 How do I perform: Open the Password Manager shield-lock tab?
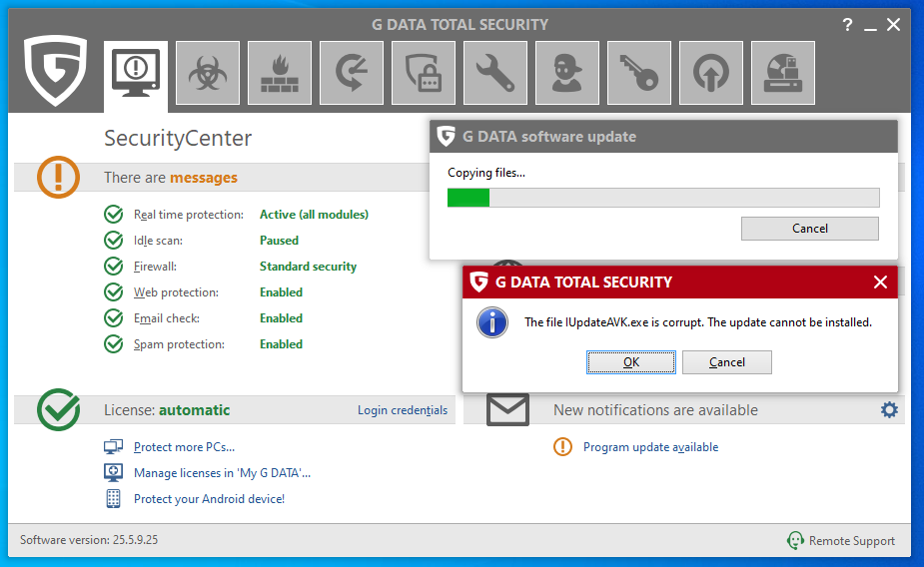(x=424, y=73)
